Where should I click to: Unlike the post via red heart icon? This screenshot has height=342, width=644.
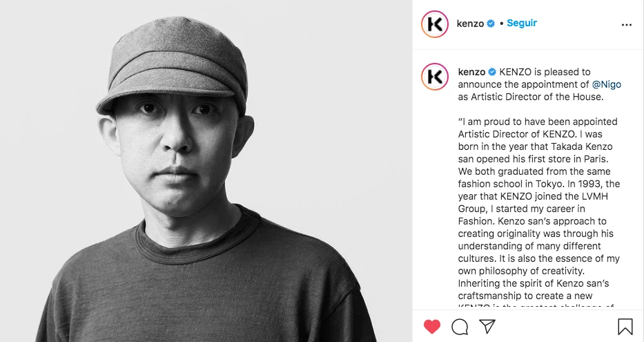431,327
